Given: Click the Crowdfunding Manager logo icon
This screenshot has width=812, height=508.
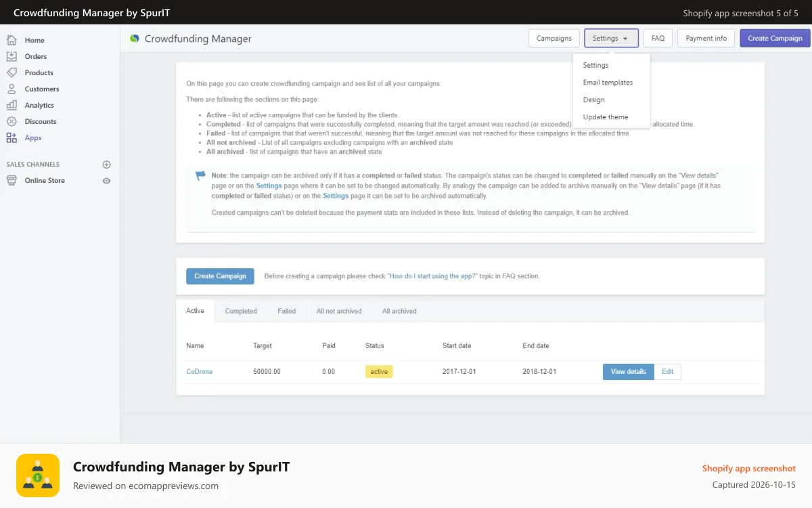Looking at the screenshot, I should pos(135,39).
